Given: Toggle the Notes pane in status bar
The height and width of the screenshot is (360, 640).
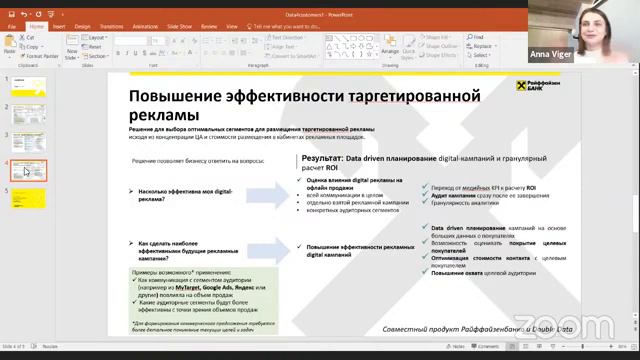Looking at the screenshot, I should (x=455, y=347).
